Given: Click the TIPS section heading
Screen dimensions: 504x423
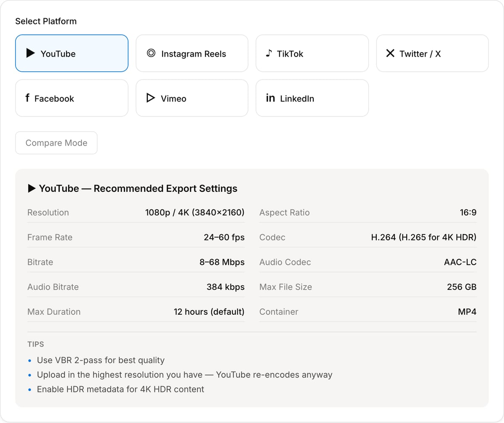Looking at the screenshot, I should tap(36, 344).
